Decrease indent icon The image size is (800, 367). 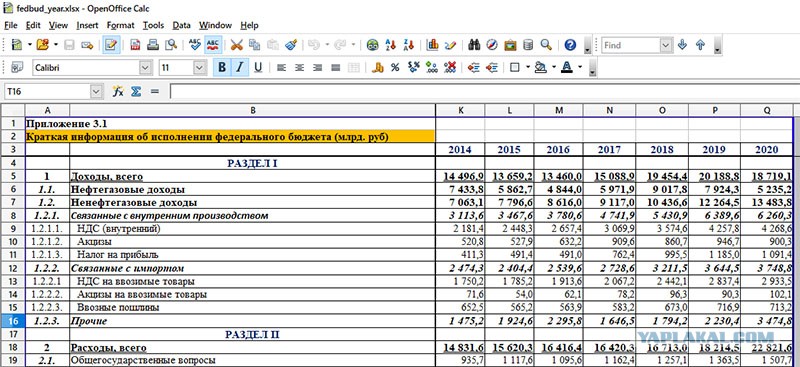473,67
